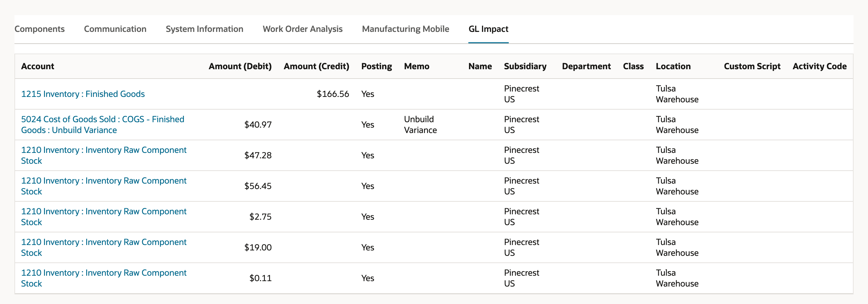Select the $0.11 debit amount

[260, 278]
